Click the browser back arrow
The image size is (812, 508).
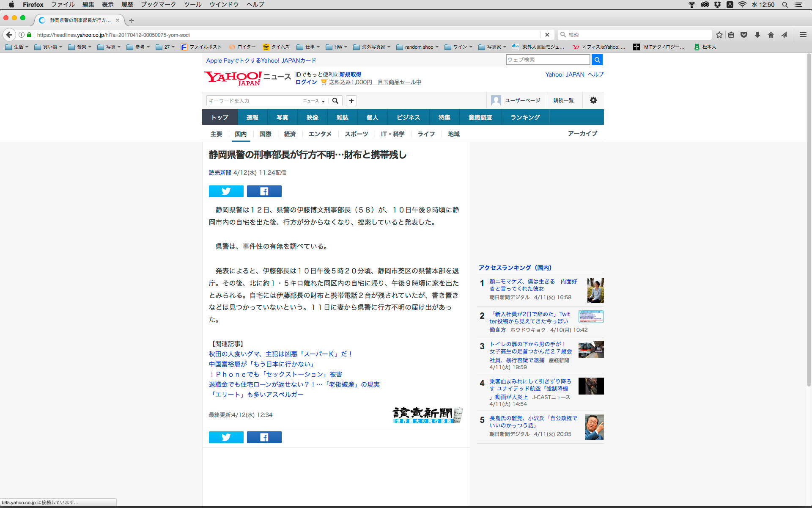(x=9, y=35)
